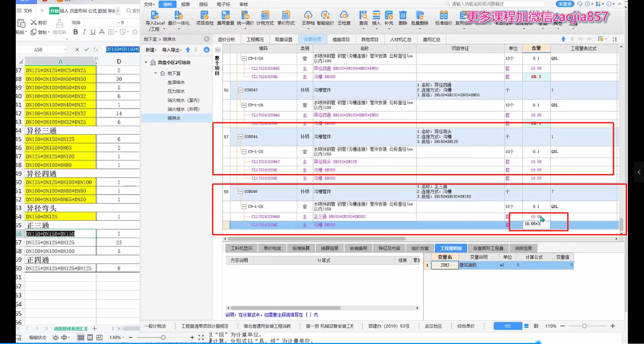This screenshot has height=344, width=644.
Task: Click the 剪切 cut scissors icon in WPS
Action: click(34, 22)
